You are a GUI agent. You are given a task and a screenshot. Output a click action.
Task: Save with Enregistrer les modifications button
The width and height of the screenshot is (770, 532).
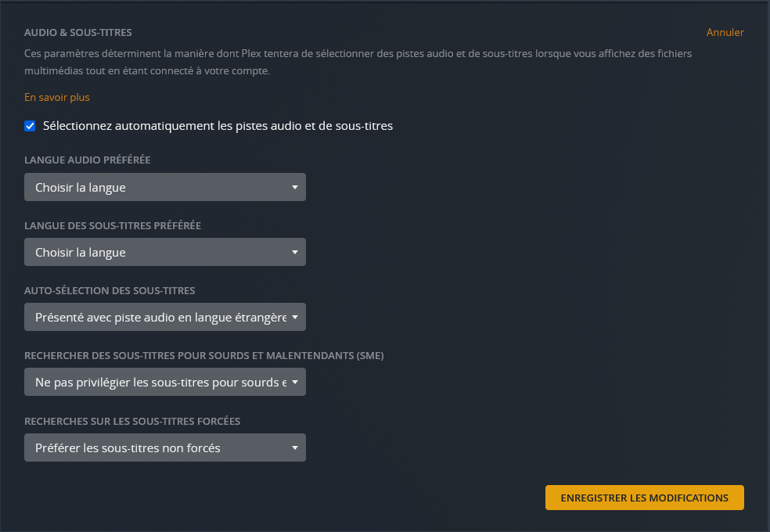[644, 498]
